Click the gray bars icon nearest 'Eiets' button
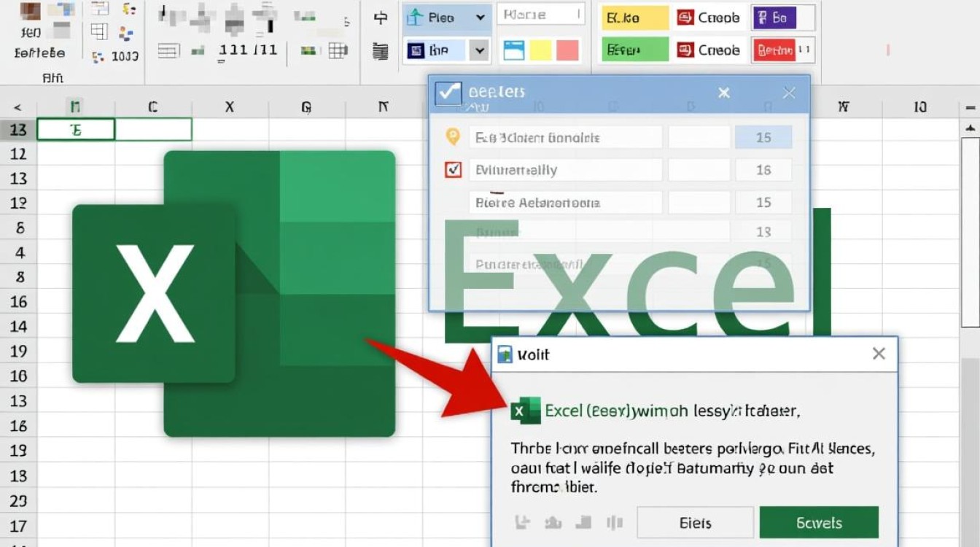The image size is (980, 547). tap(614, 522)
